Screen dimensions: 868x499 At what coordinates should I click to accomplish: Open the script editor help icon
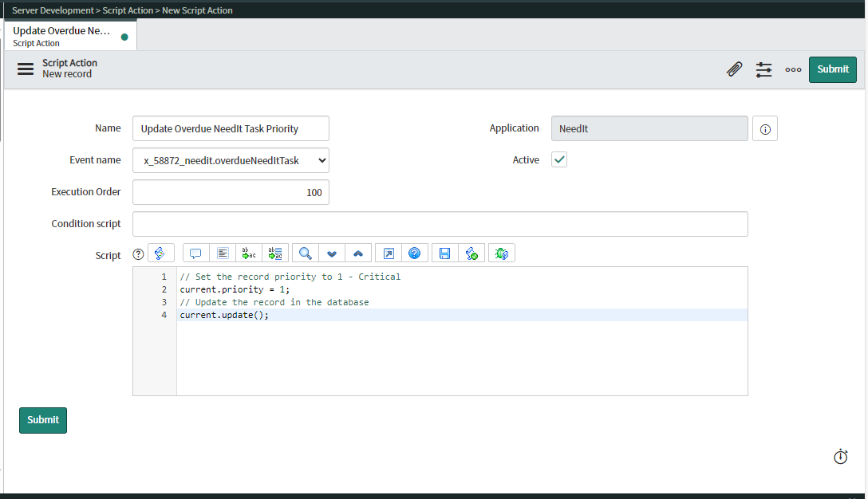click(x=415, y=253)
